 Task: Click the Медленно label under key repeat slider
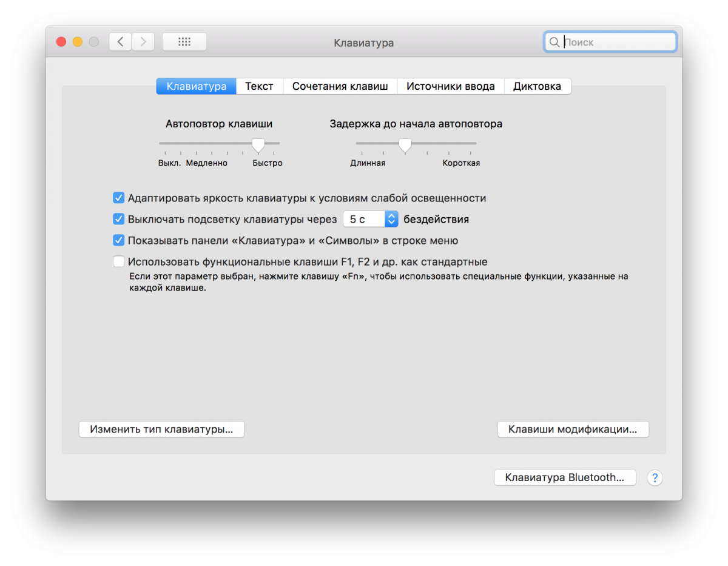[x=207, y=163]
